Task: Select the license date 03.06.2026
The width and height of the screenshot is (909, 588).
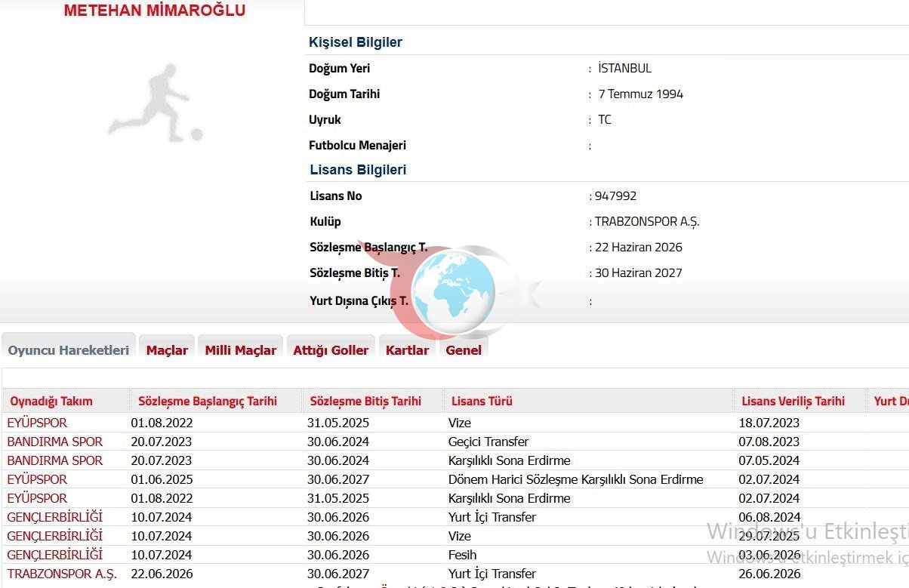Action: coord(769,555)
